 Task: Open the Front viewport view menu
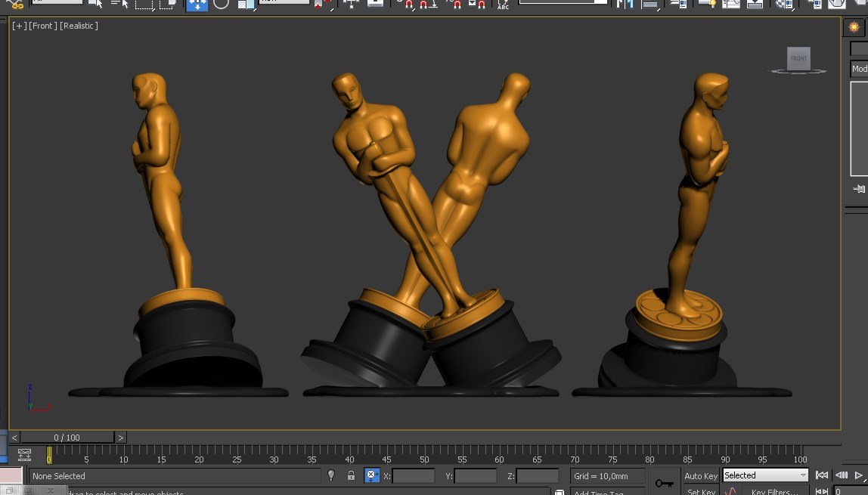[43, 26]
